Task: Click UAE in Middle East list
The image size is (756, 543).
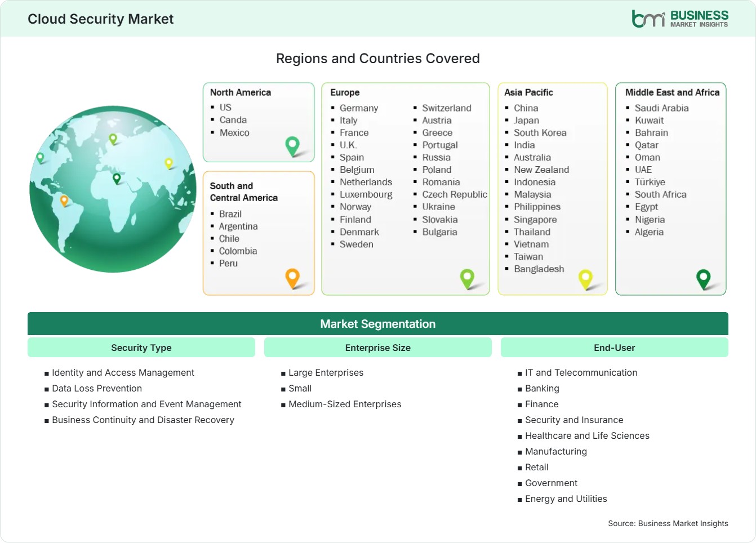Action: click(x=643, y=170)
